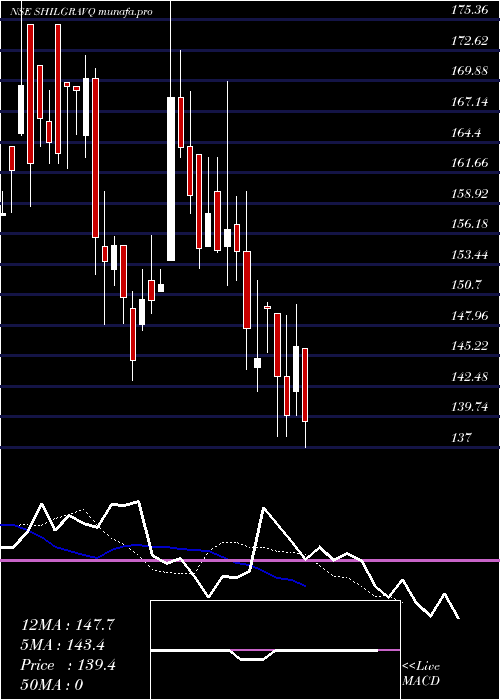The image size is (500, 700).
Task: Click the 145.22 price axis label
Action: coord(469,346)
